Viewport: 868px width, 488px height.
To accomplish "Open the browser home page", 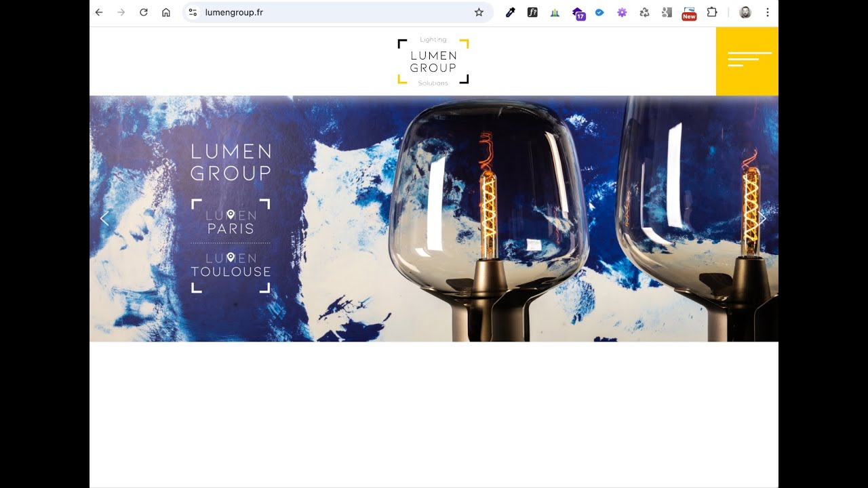I will tap(166, 12).
